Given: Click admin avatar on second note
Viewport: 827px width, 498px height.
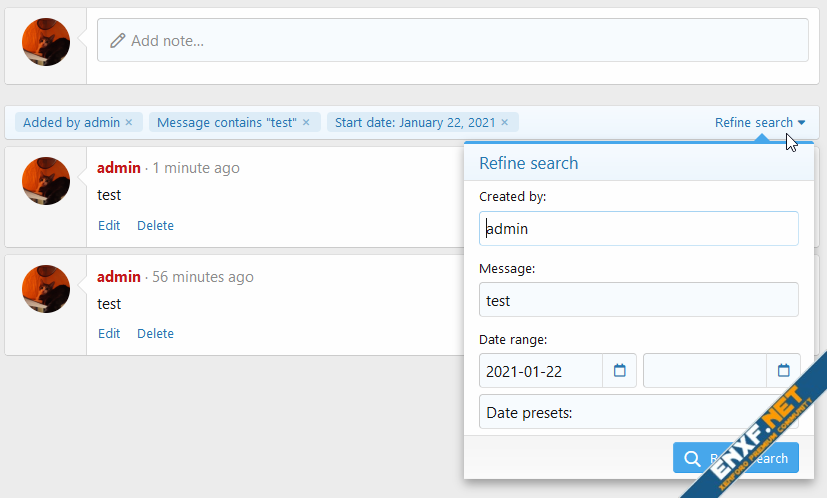Looking at the screenshot, I should [46, 289].
